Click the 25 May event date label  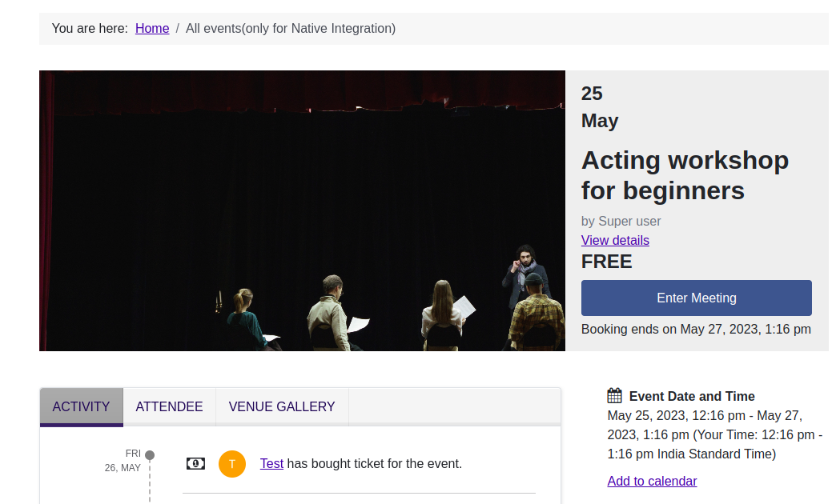tap(599, 107)
